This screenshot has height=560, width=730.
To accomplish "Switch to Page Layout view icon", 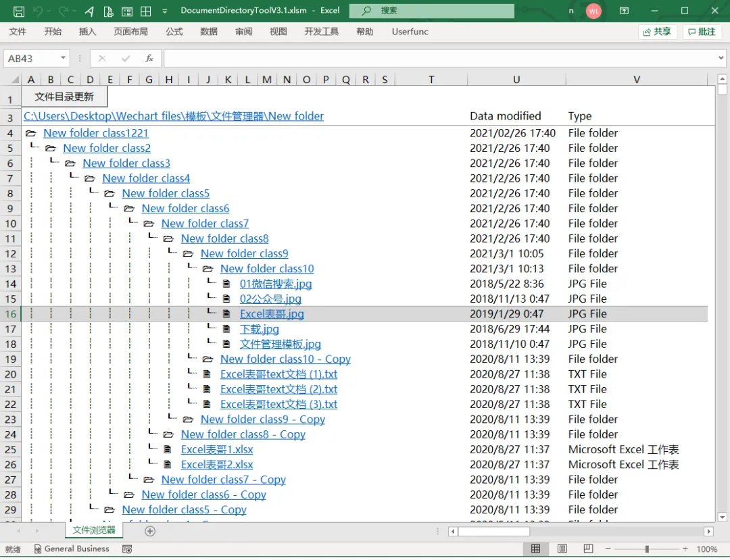I will pos(562,549).
